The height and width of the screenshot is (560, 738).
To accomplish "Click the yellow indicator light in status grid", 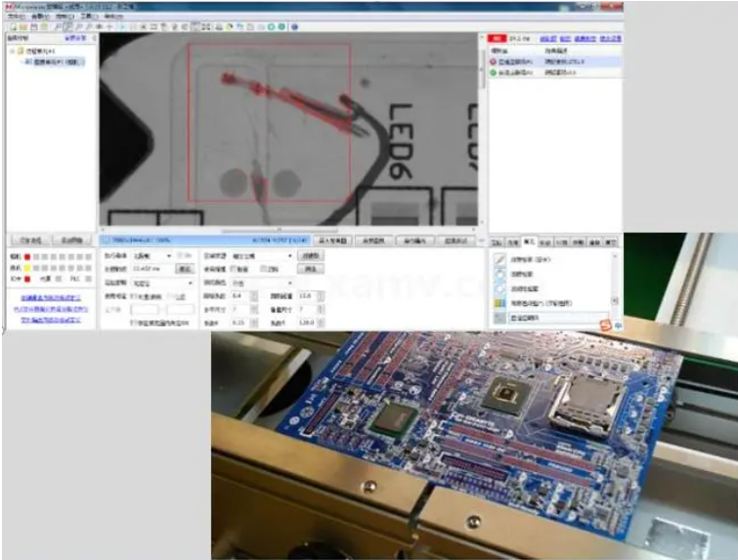I will (27, 268).
